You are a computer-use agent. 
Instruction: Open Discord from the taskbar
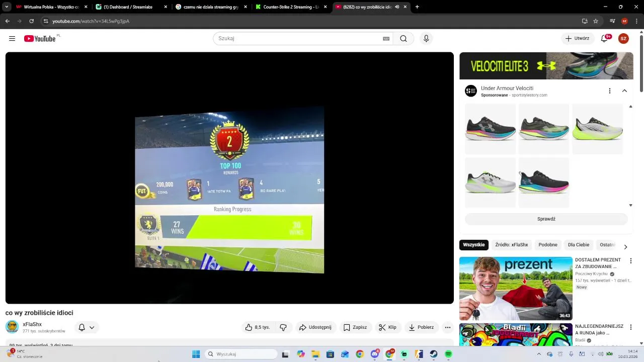(x=374, y=354)
